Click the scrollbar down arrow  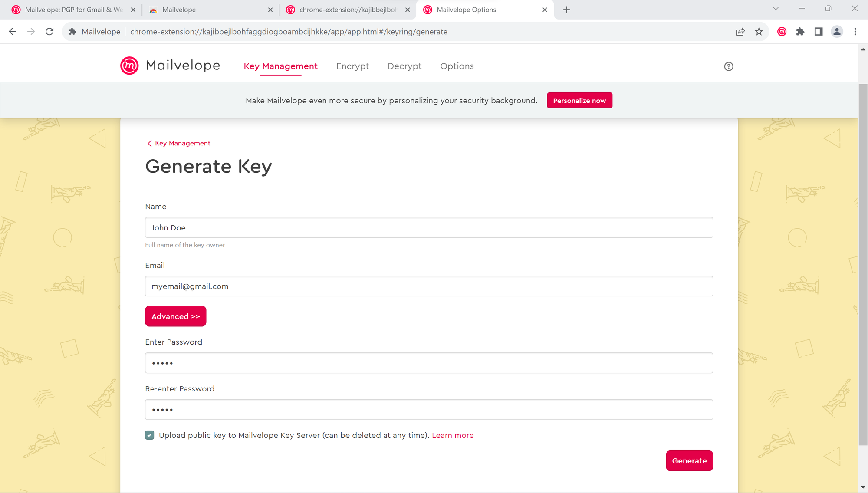pyautogui.click(x=863, y=488)
